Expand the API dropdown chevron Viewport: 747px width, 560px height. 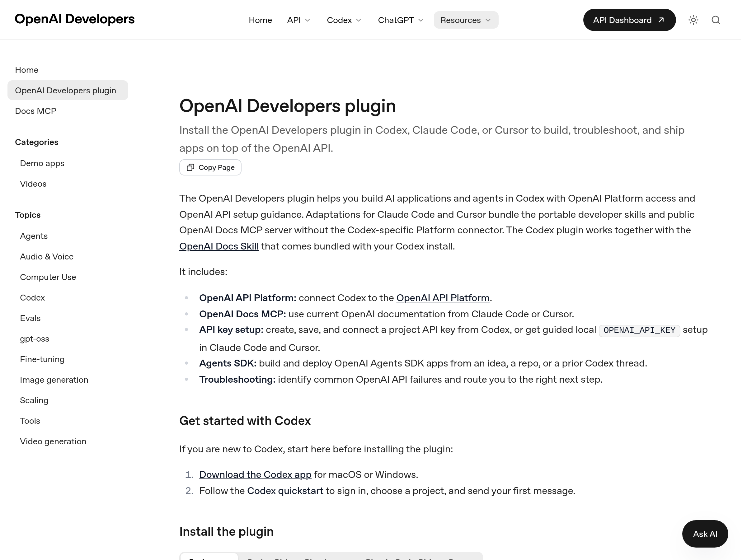pyautogui.click(x=307, y=20)
